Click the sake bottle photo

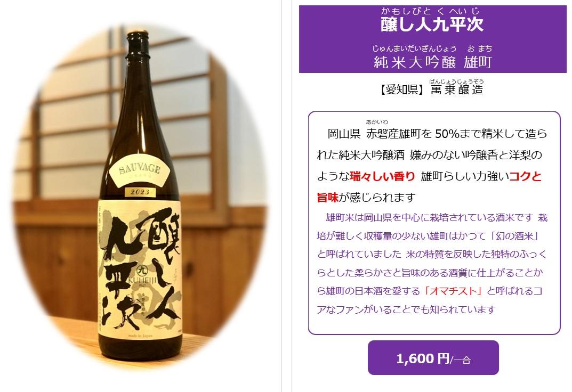(140, 197)
